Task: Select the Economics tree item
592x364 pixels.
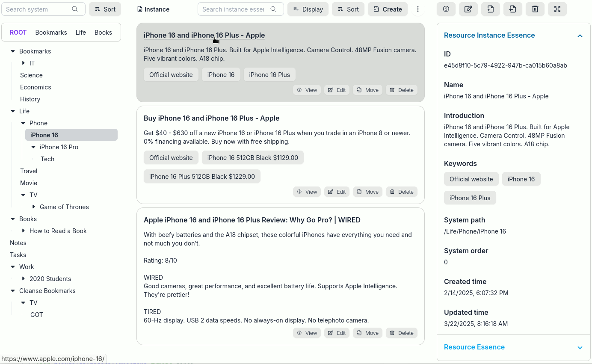Action: tap(36, 87)
